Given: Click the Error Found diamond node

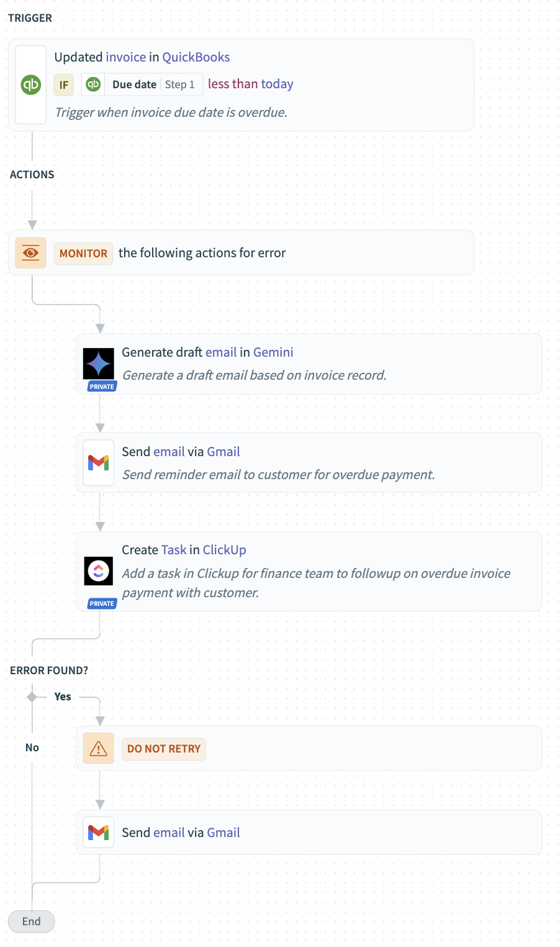Looking at the screenshot, I should 32,697.
